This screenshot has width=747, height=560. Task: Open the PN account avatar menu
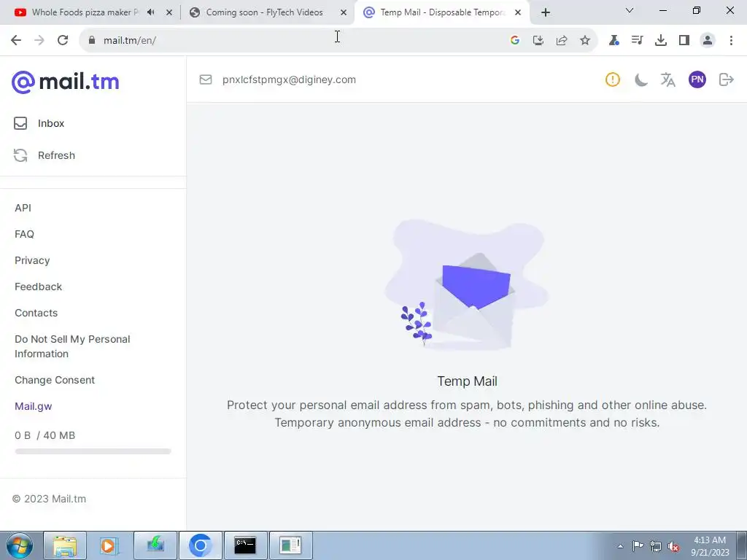(697, 79)
